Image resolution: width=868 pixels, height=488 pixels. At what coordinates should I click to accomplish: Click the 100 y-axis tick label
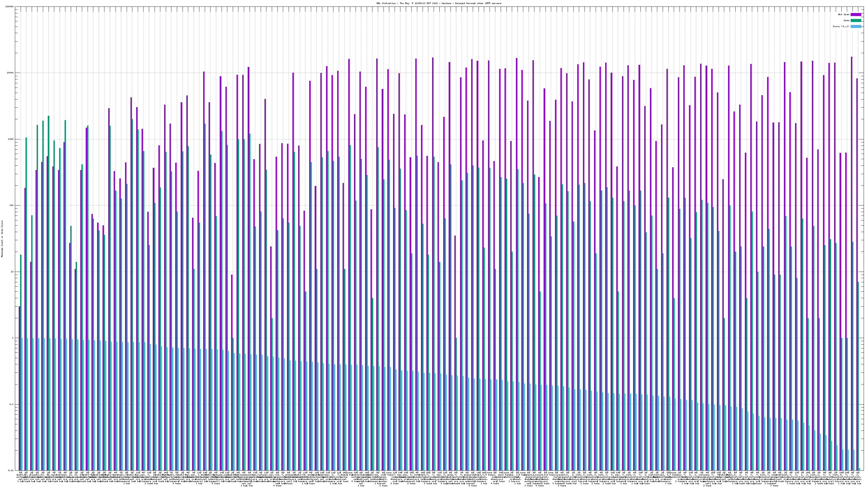pyautogui.click(x=12, y=206)
